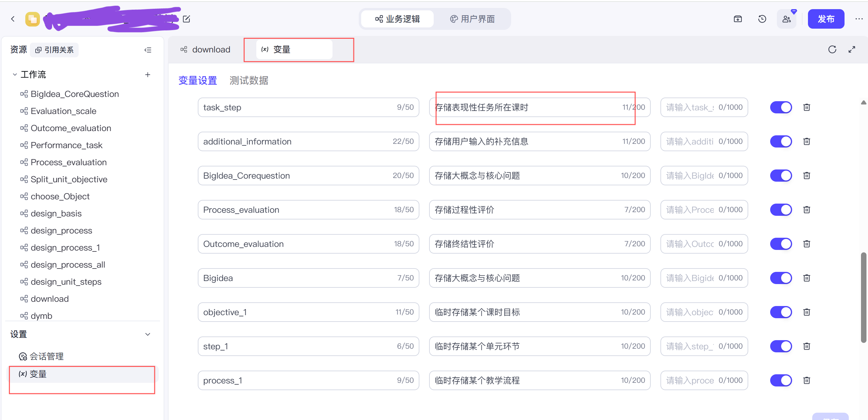
Task: Click the back arrow in the header
Action: pyautogui.click(x=13, y=19)
